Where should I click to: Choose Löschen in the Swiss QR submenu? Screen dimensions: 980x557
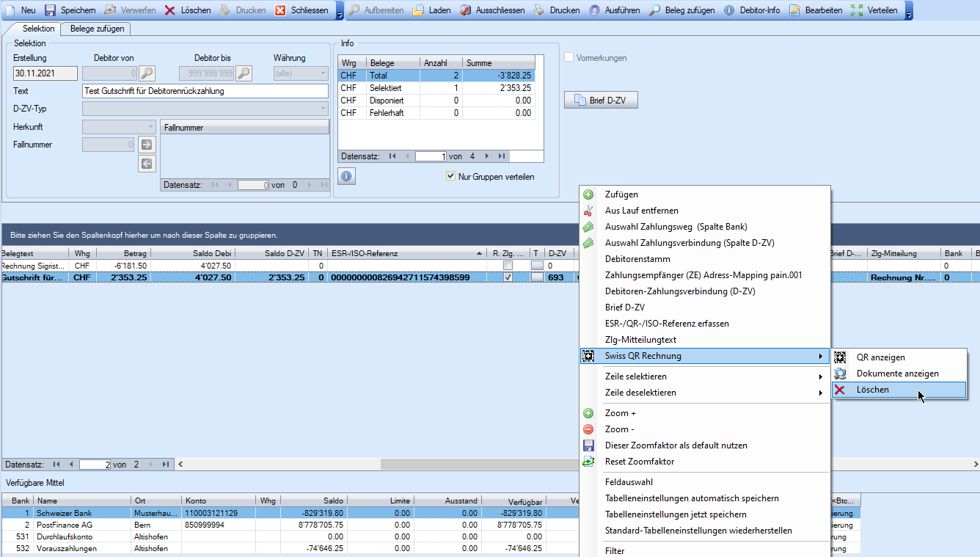pyautogui.click(x=872, y=390)
